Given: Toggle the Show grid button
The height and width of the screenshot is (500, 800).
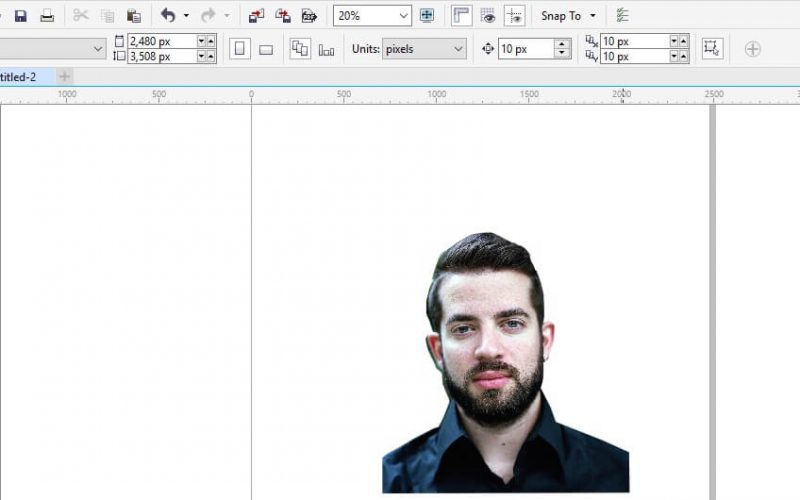Looking at the screenshot, I should [x=488, y=16].
